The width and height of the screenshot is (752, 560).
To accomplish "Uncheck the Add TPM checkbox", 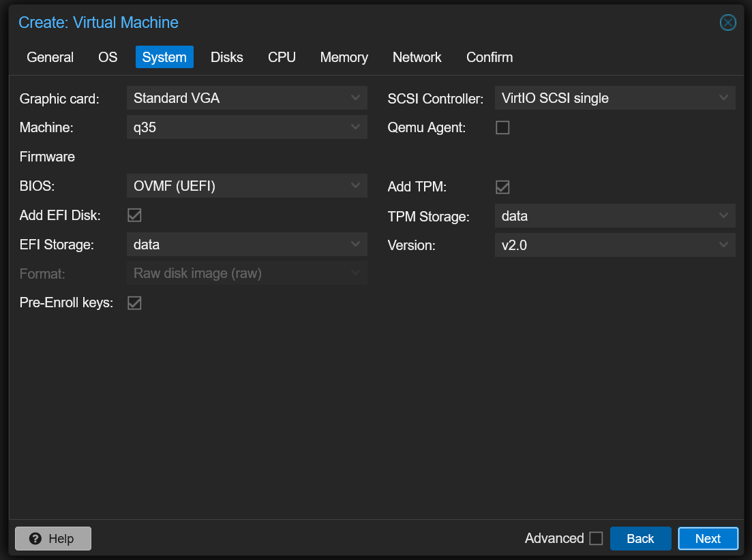I will tap(502, 187).
